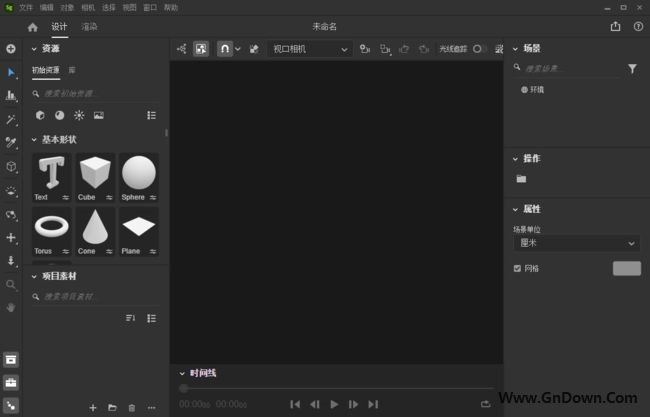Click the folder icon under 操作 panel
This screenshot has height=417, width=650.
(521, 179)
